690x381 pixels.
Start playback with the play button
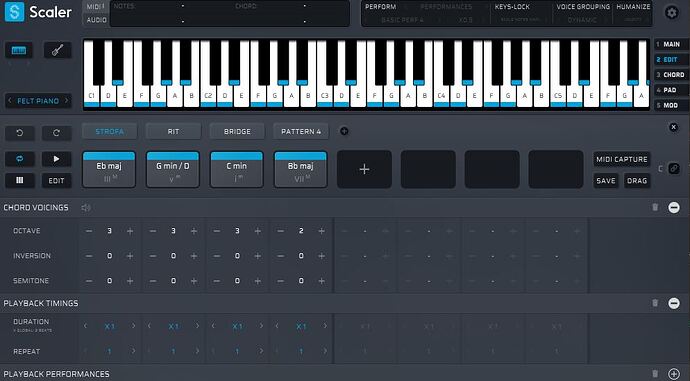click(56, 159)
